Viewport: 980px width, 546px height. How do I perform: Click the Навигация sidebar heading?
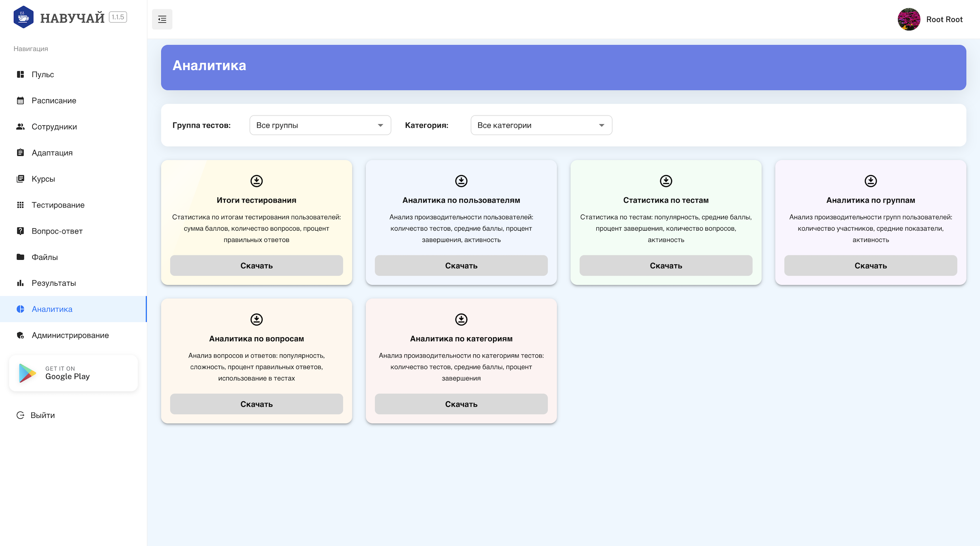tap(31, 49)
